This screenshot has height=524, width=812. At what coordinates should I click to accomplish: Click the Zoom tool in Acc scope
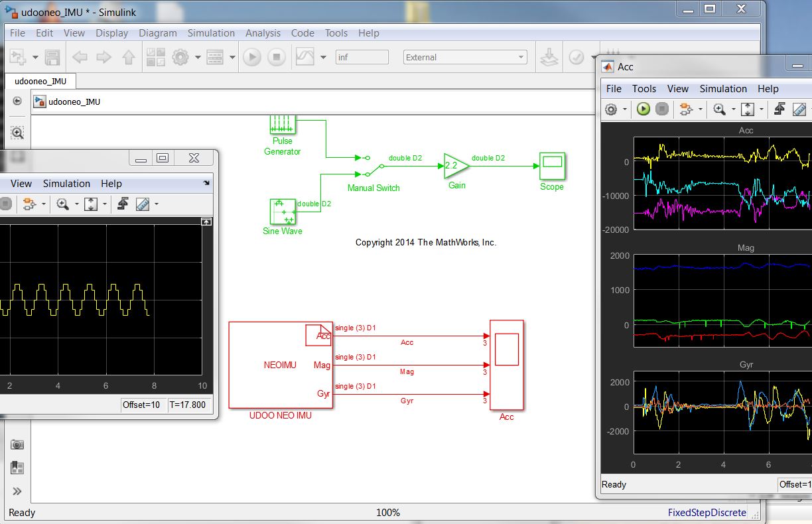click(719, 109)
